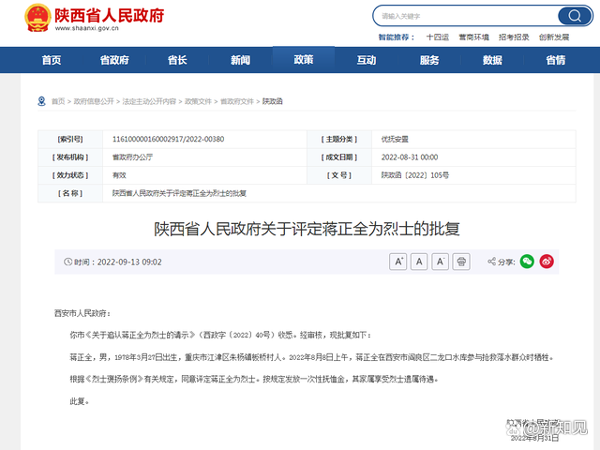600x450 pixels.
Task: Click the 成文日期 field label
Action: pos(339,157)
